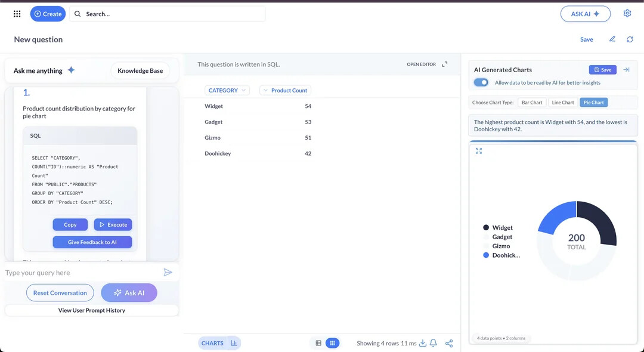
Task: Download the query results
Action: [x=423, y=343]
